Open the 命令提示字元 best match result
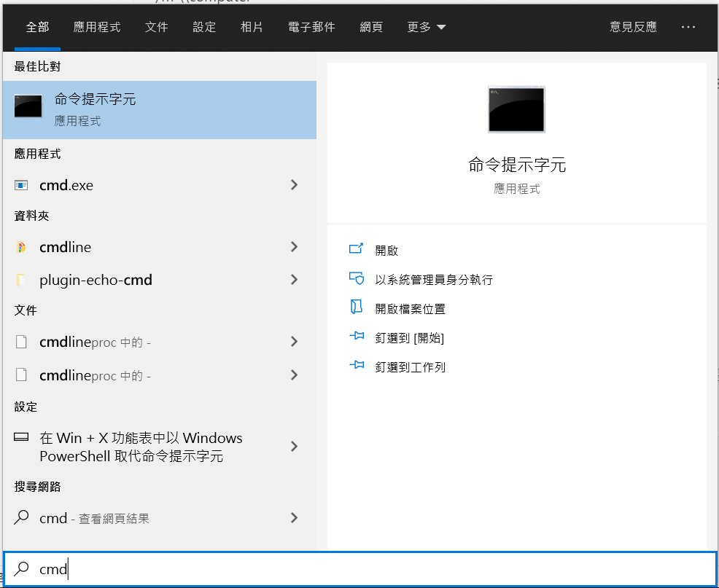 tap(160, 110)
